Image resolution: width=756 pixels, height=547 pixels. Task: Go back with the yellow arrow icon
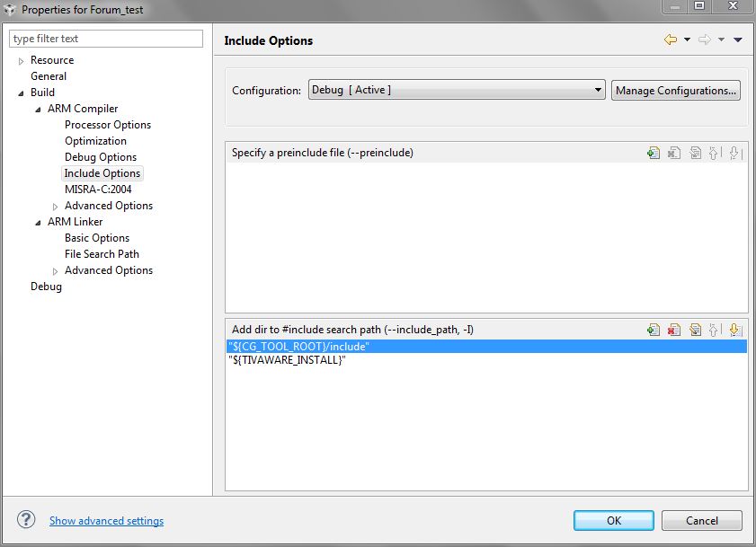tap(671, 40)
